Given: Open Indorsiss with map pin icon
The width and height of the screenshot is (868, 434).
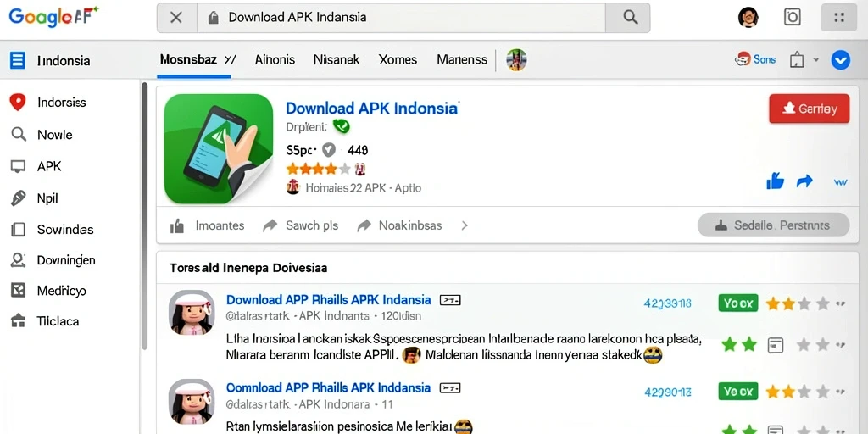Looking at the screenshot, I should click(x=48, y=103).
